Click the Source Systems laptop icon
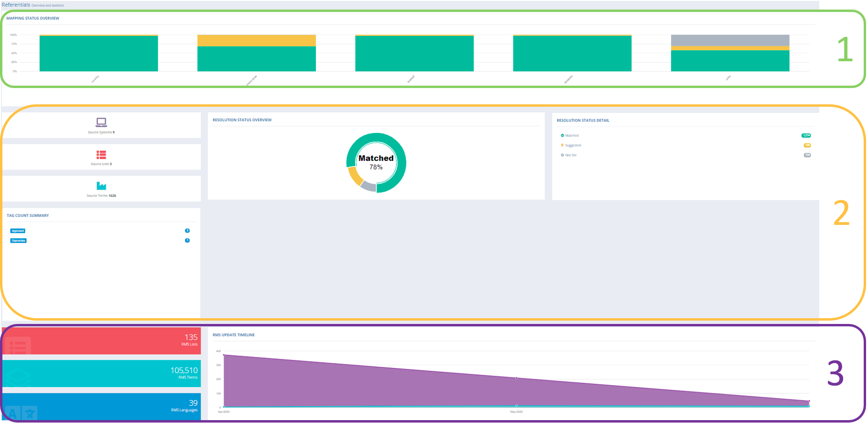This screenshot has height=423, width=868. coord(101,122)
